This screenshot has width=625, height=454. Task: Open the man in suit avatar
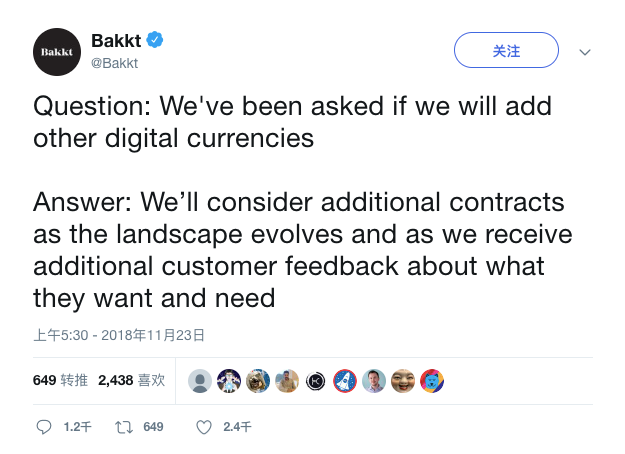click(x=374, y=381)
